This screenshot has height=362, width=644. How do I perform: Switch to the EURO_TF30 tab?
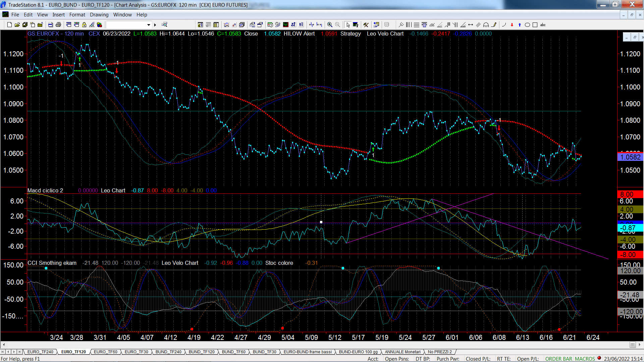[x=136, y=352]
